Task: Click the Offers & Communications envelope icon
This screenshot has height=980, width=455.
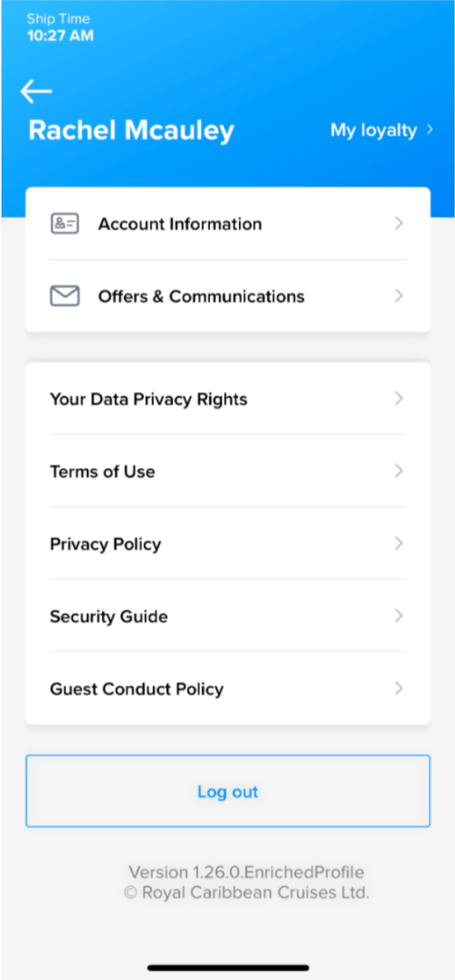Action: click(x=65, y=296)
